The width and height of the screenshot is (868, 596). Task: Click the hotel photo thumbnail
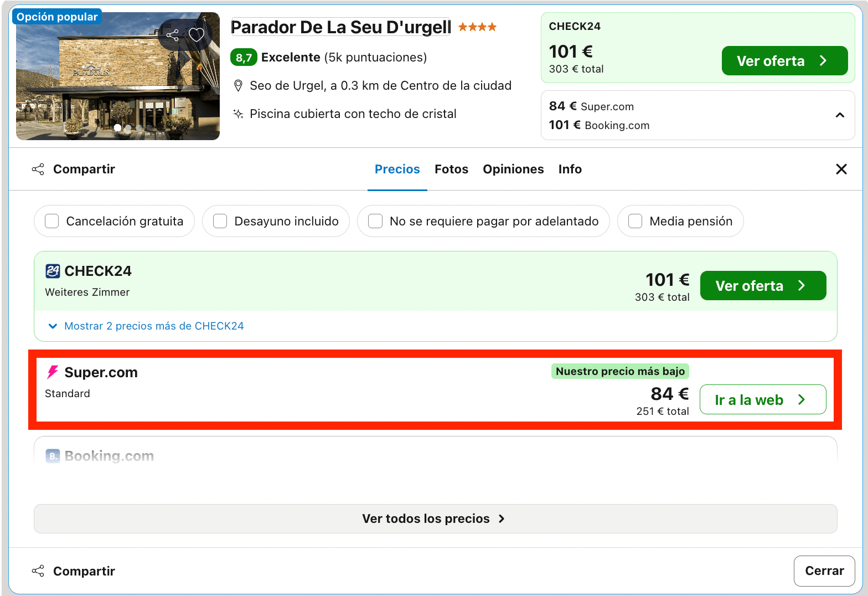pyautogui.click(x=118, y=76)
